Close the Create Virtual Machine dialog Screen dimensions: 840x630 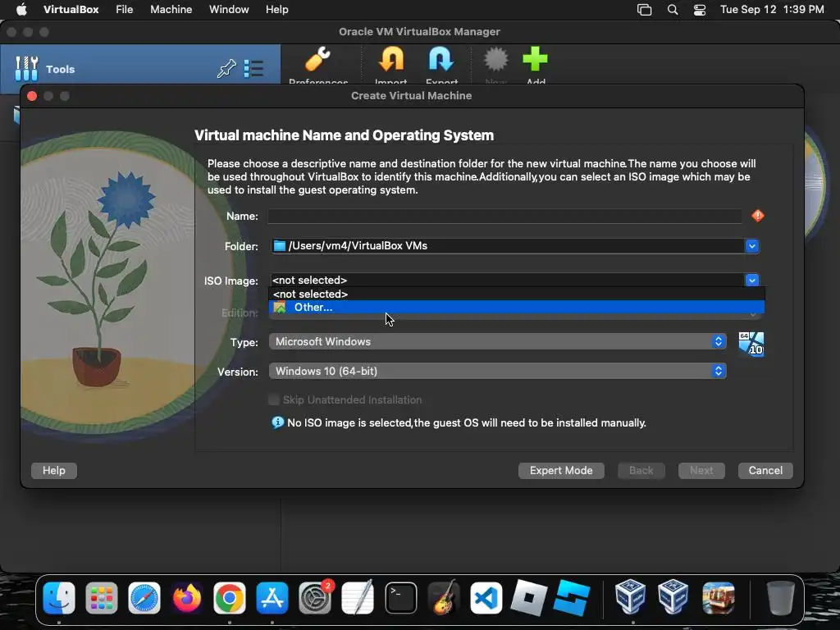(x=32, y=96)
